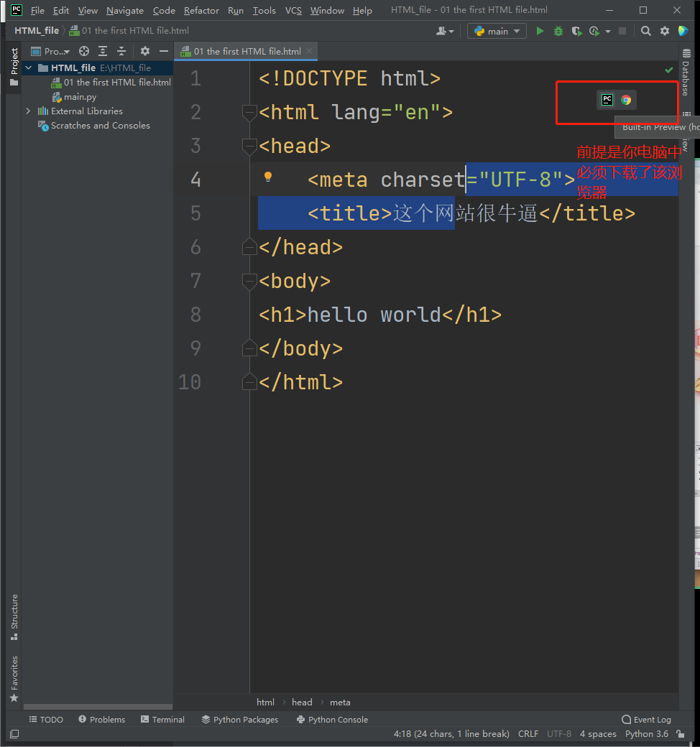This screenshot has height=747, width=700.
Task: Expand External Libraries node
Action: click(28, 111)
